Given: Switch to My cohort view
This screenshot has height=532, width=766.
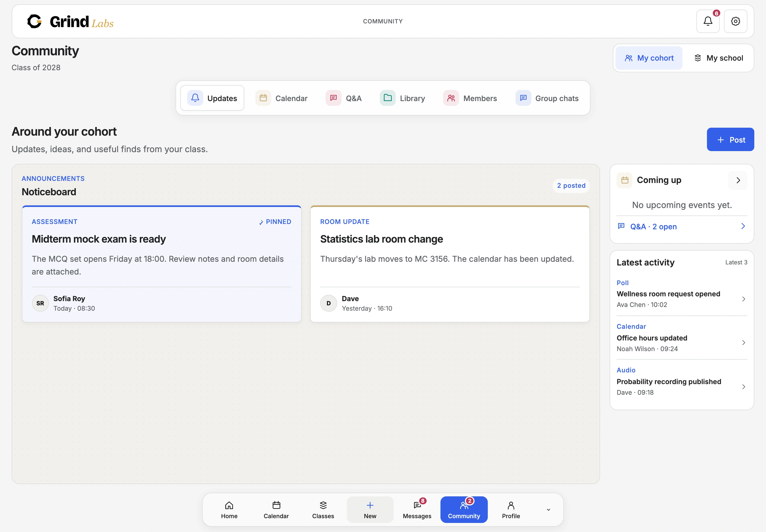Looking at the screenshot, I should 649,58.
